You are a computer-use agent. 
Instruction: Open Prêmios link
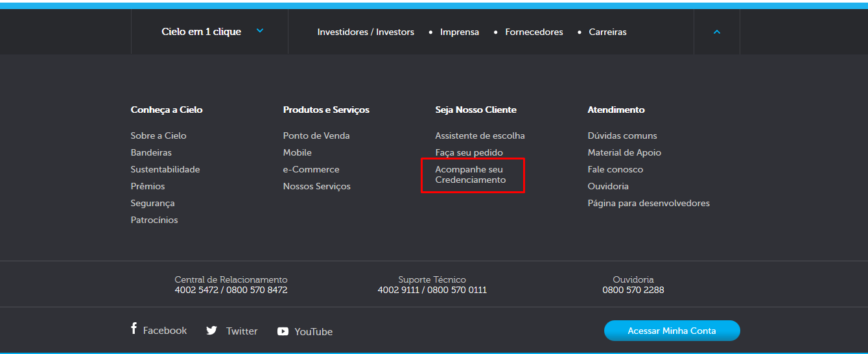click(148, 186)
